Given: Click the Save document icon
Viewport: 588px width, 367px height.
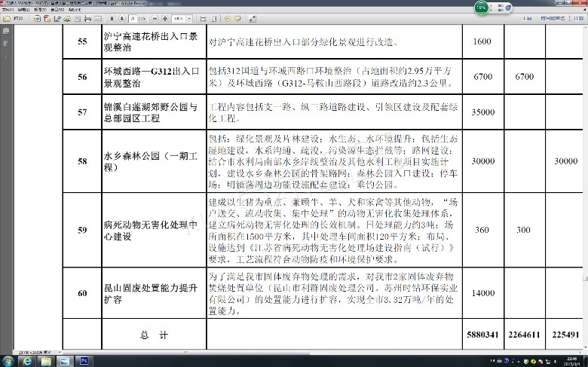Looking at the screenshot, I should click(x=78, y=18).
